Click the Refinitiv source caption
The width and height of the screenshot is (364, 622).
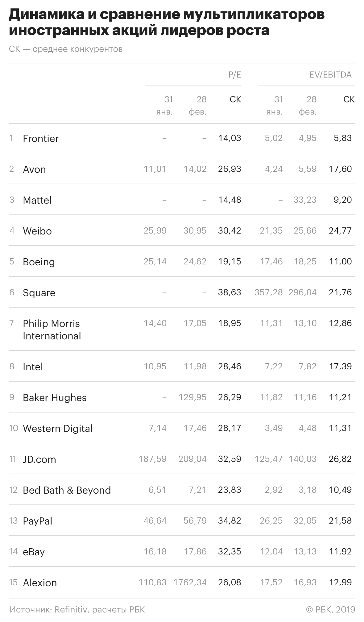[77, 610]
